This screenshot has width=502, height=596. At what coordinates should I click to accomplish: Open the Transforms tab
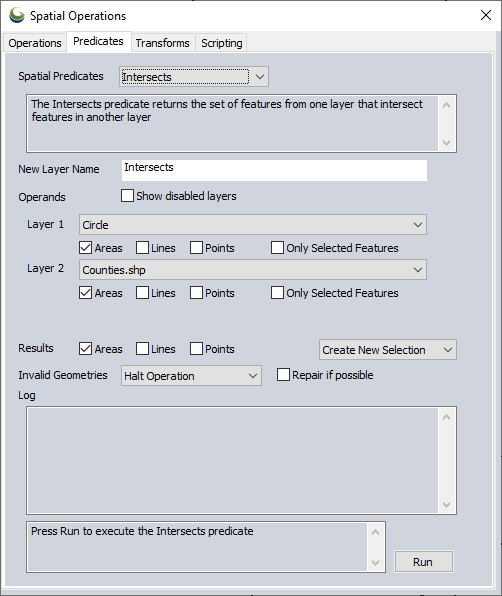[x=163, y=43]
